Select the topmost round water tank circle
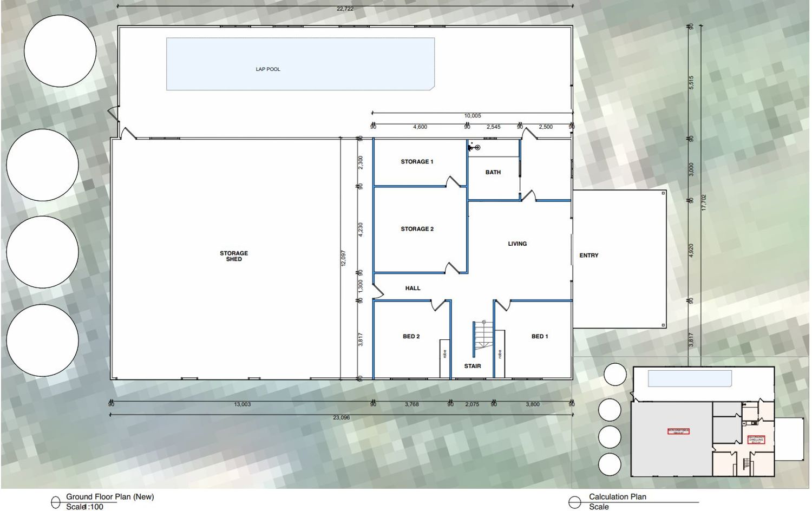 tap(60, 51)
